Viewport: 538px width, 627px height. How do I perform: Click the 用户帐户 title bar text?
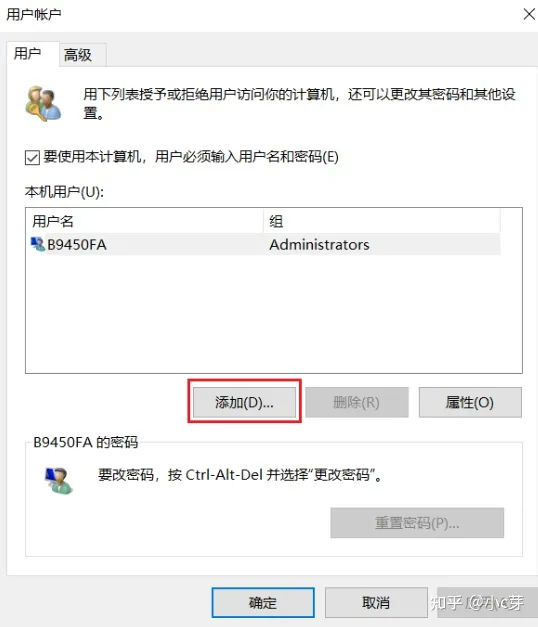click(34, 14)
